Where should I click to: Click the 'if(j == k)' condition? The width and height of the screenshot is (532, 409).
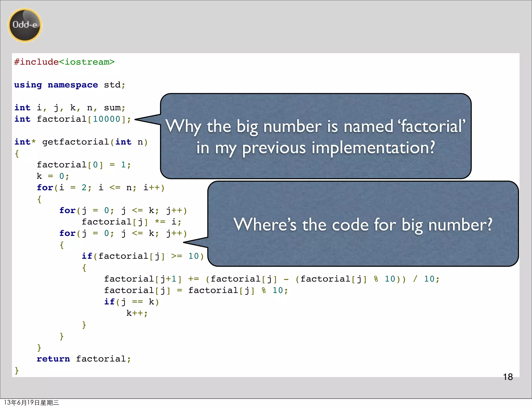131,302
